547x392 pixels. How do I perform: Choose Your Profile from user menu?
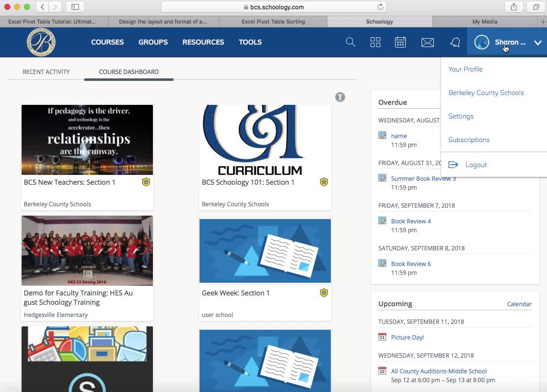click(465, 69)
